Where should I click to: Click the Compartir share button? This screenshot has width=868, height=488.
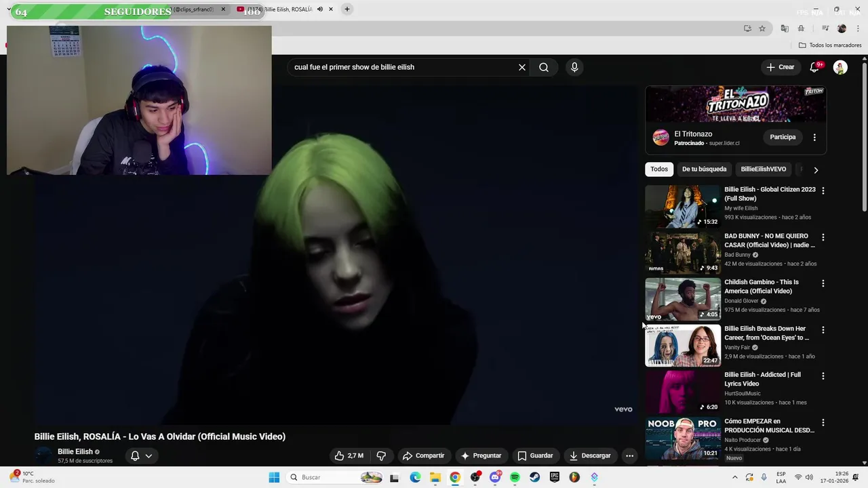(423, 455)
